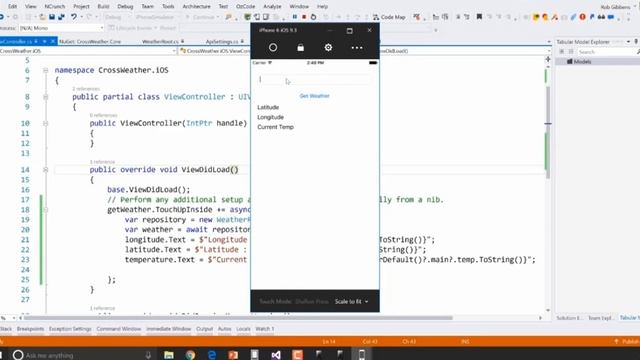The height and width of the screenshot is (360, 640).
Task: Click the Save icon in the toolbar
Action: (x=52, y=17)
